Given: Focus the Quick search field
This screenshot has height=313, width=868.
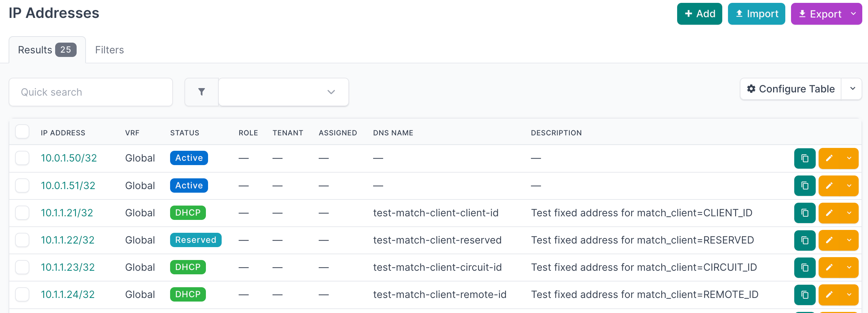Looking at the screenshot, I should click(91, 92).
